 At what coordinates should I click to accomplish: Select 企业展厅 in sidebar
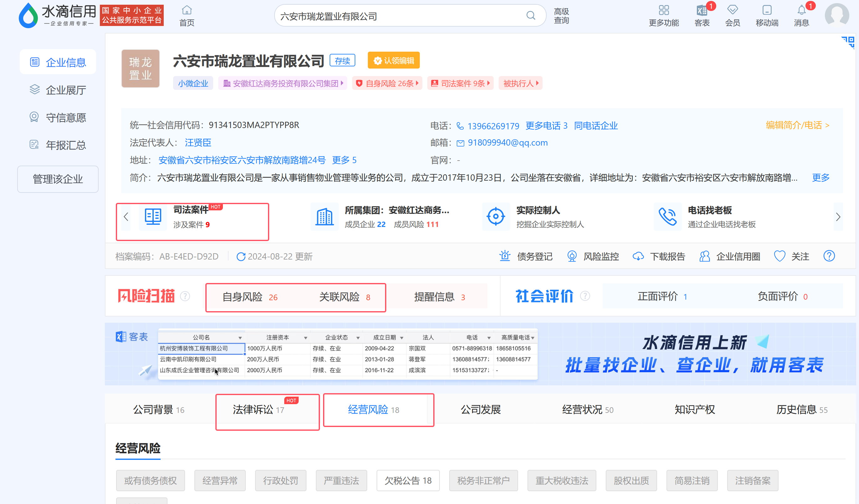coord(58,90)
